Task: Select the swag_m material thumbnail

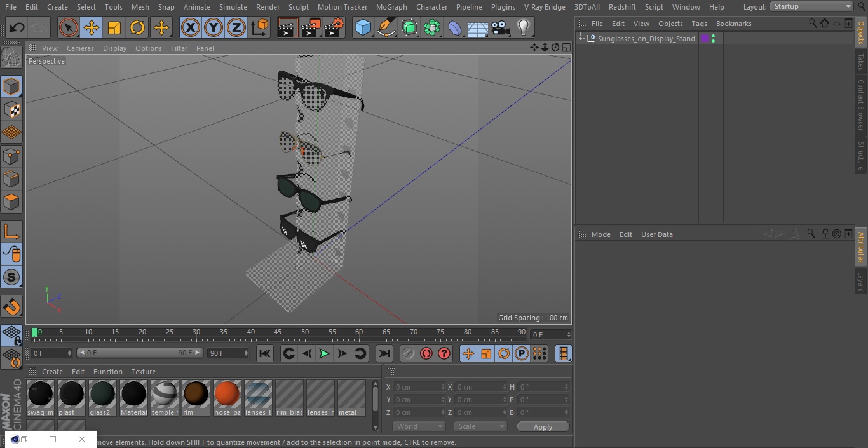Action: tap(41, 398)
